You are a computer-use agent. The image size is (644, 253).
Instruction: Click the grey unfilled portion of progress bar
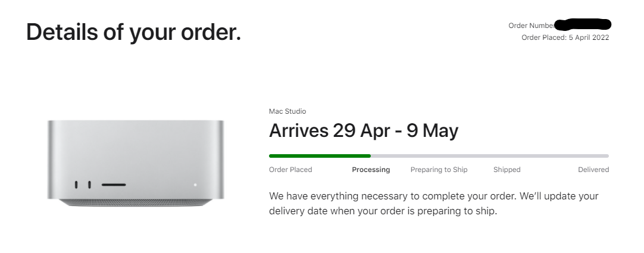tap(490, 156)
